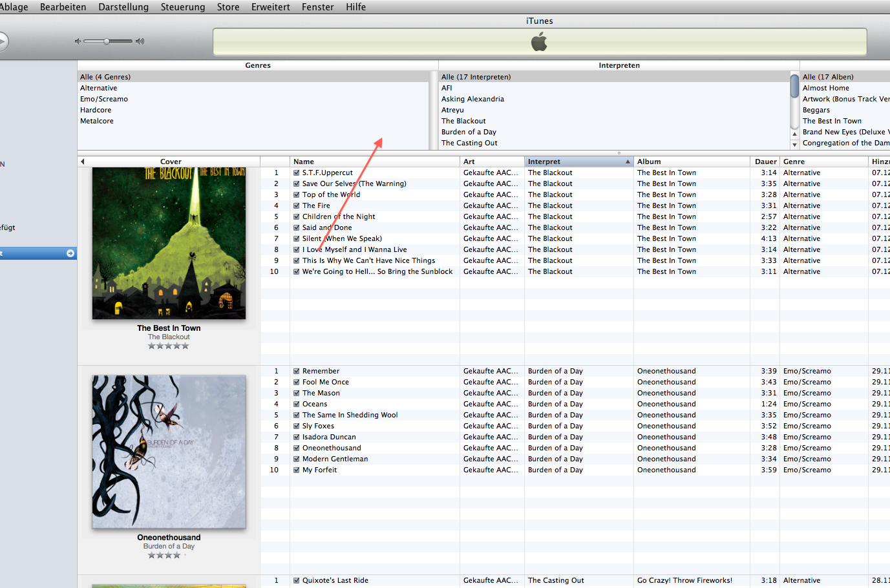Open the Ablage menu

click(14, 7)
